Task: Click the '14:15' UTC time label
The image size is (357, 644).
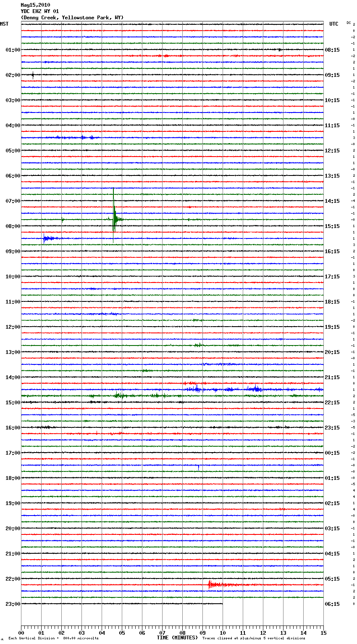Action: coord(332,201)
